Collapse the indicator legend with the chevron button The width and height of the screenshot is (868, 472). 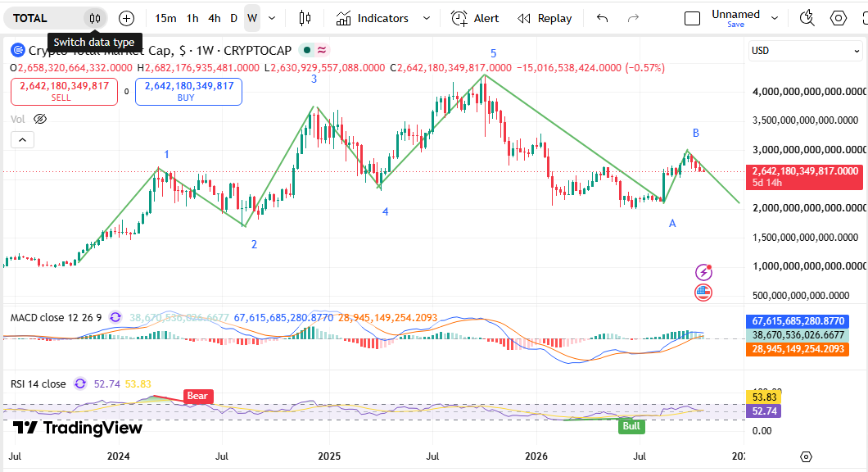[23, 139]
